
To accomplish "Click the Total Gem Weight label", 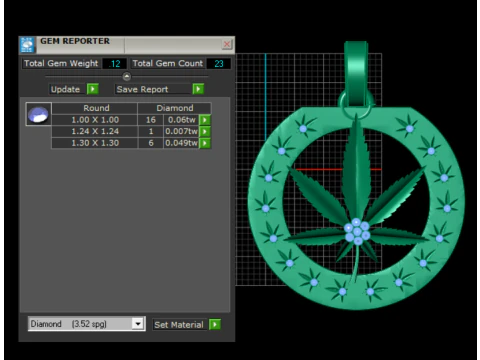I will tap(61, 63).
